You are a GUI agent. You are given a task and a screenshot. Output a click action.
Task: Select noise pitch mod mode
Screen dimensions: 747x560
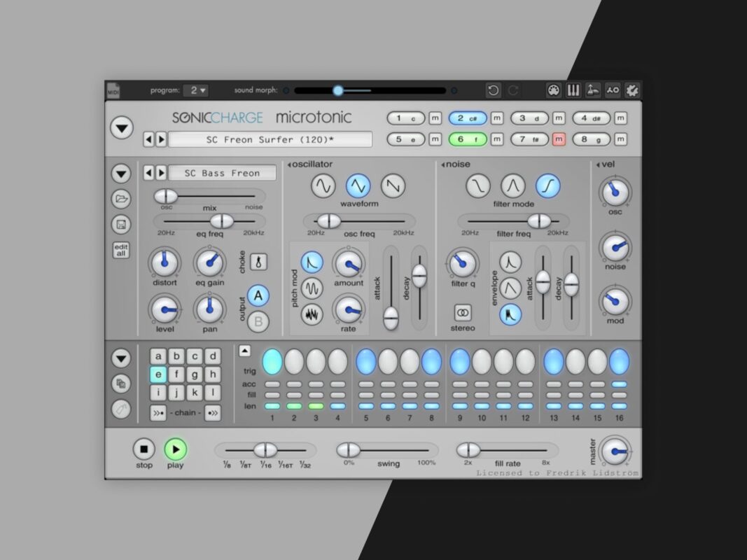point(312,314)
